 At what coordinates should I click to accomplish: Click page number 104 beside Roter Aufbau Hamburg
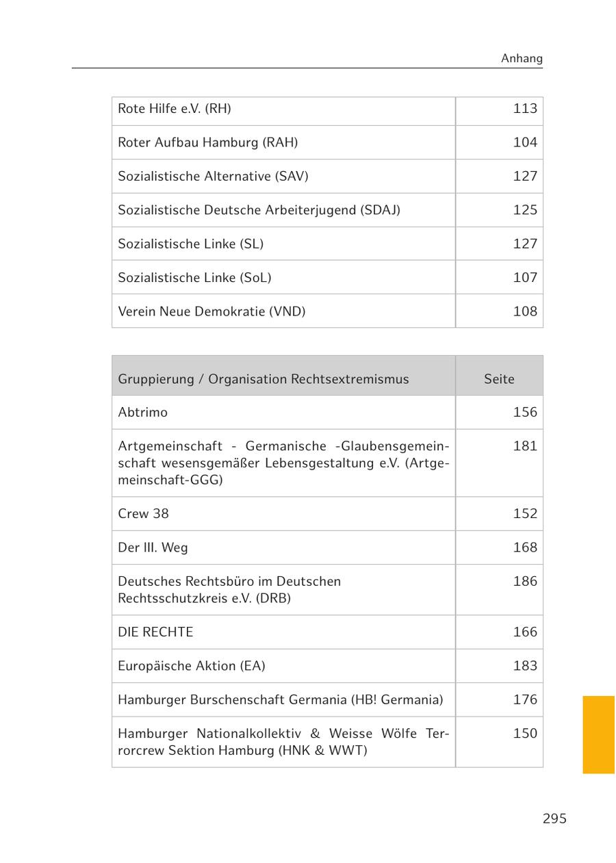point(525,142)
